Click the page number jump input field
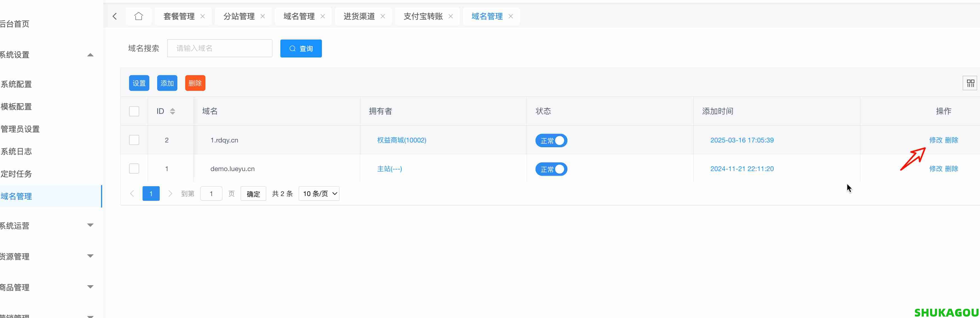980x318 pixels. 211,193
